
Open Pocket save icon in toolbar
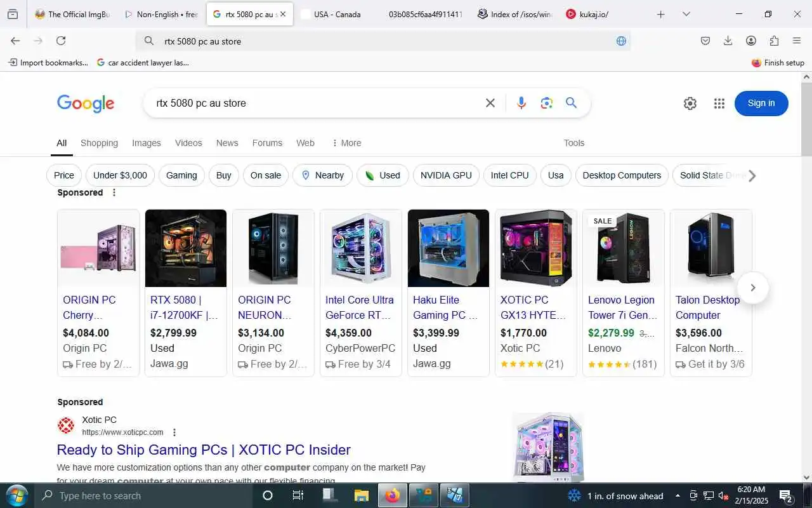tap(705, 41)
